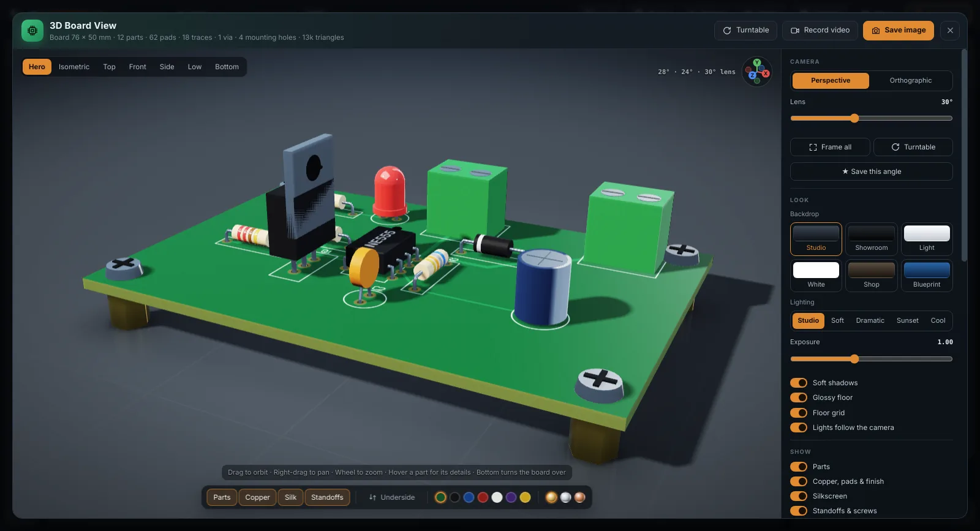Screen dimensions: 980x531
Task: Set lighting to Dramatic
Action: point(870,321)
